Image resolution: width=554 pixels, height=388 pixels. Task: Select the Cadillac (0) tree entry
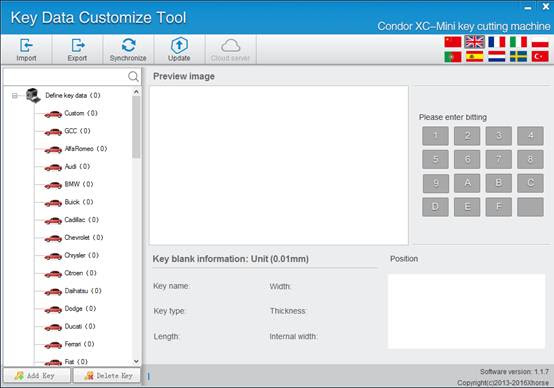coord(82,220)
